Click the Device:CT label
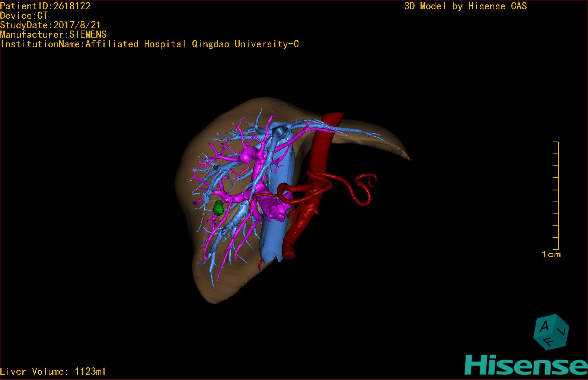 (x=24, y=16)
